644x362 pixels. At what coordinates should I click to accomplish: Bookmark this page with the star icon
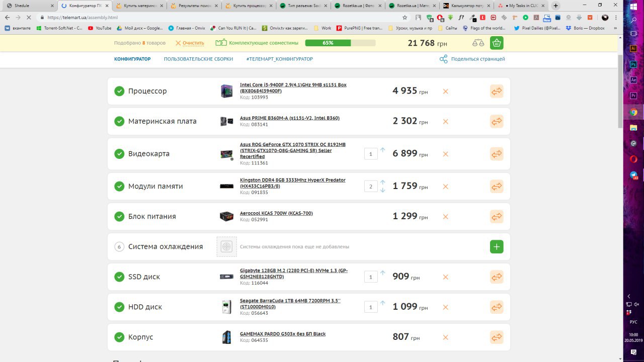click(405, 17)
